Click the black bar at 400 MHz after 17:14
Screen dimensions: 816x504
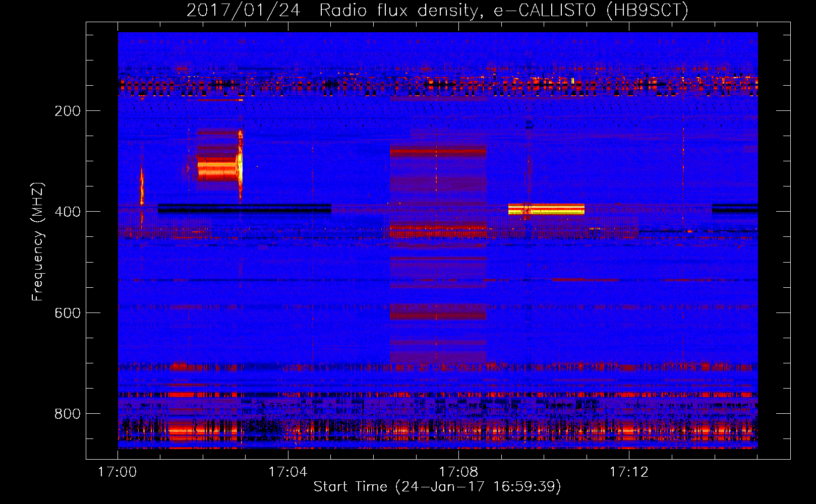(x=735, y=209)
